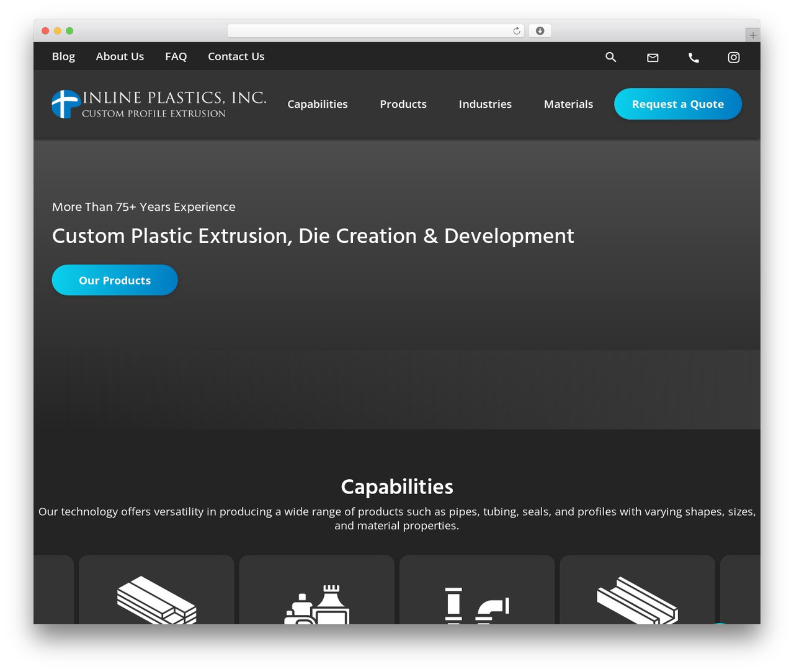Image resolution: width=794 pixels, height=672 pixels.
Task: Click the Inline Plastics logo
Action: tap(159, 104)
